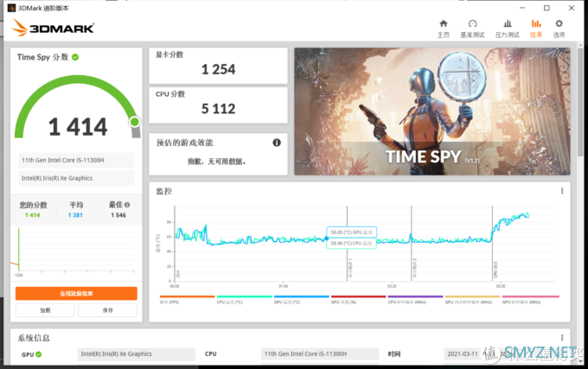
Task: Click the Time Spy preview image
Action: [x=432, y=111]
